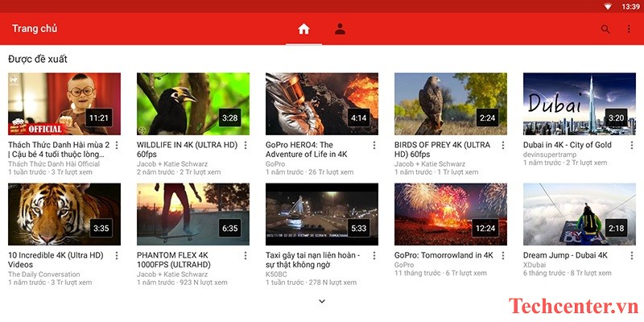644x322 pixels.
Task: Play the Tomorrowland fireworks thumbnail
Action: pos(451,214)
